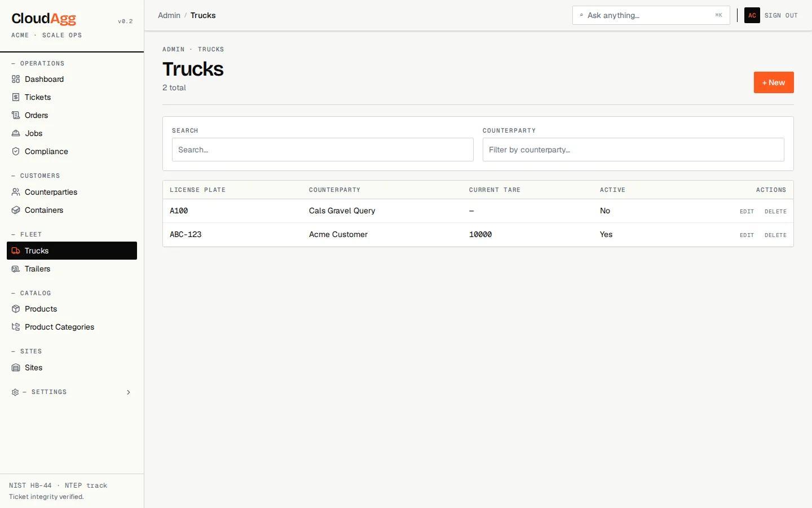Select the active Trucks menu item
Screen dimensions: 812x508
pyautogui.click(x=72, y=251)
